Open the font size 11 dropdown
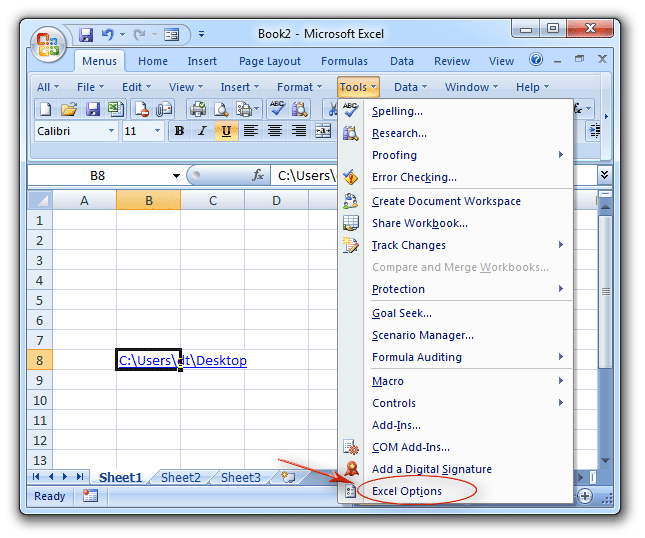The height and width of the screenshot is (538, 645). coord(157,131)
